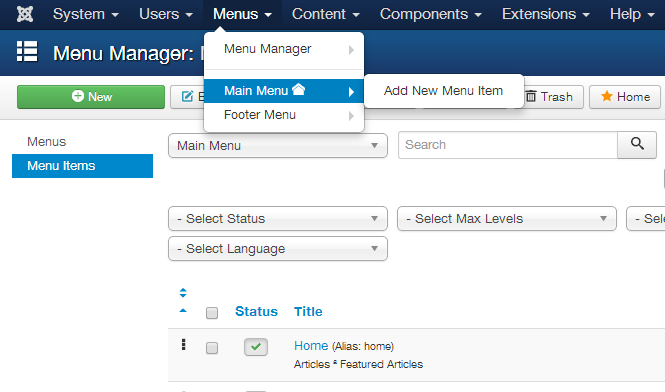
Task: Open the Select Language filter
Action: click(278, 249)
